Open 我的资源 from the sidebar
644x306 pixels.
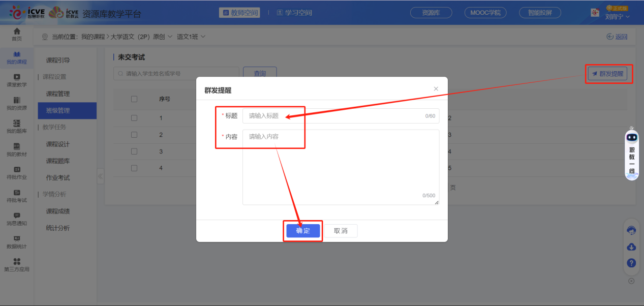(x=16, y=103)
